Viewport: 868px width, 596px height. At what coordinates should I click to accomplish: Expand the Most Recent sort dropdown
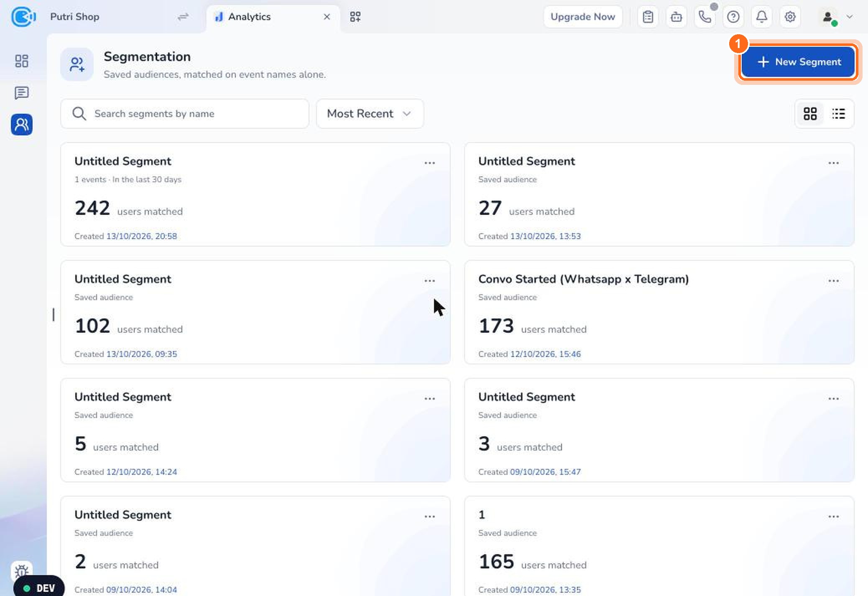click(x=370, y=114)
